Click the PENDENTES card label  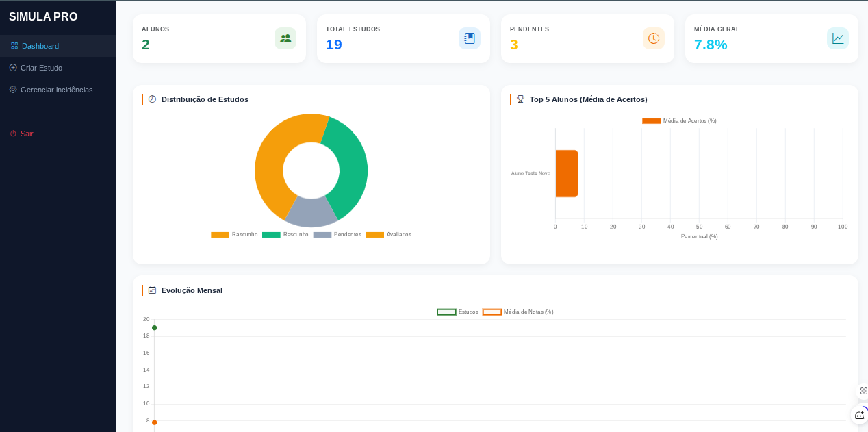coord(529,29)
